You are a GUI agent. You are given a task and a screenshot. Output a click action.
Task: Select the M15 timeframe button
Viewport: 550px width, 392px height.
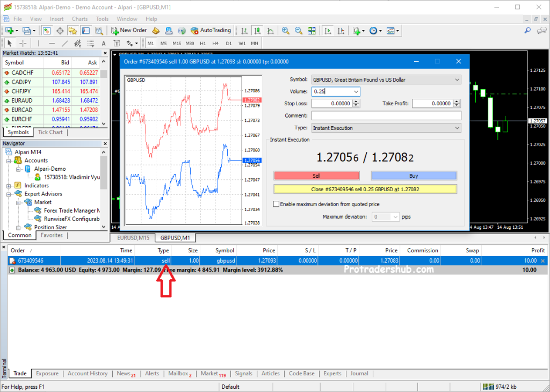(x=176, y=43)
